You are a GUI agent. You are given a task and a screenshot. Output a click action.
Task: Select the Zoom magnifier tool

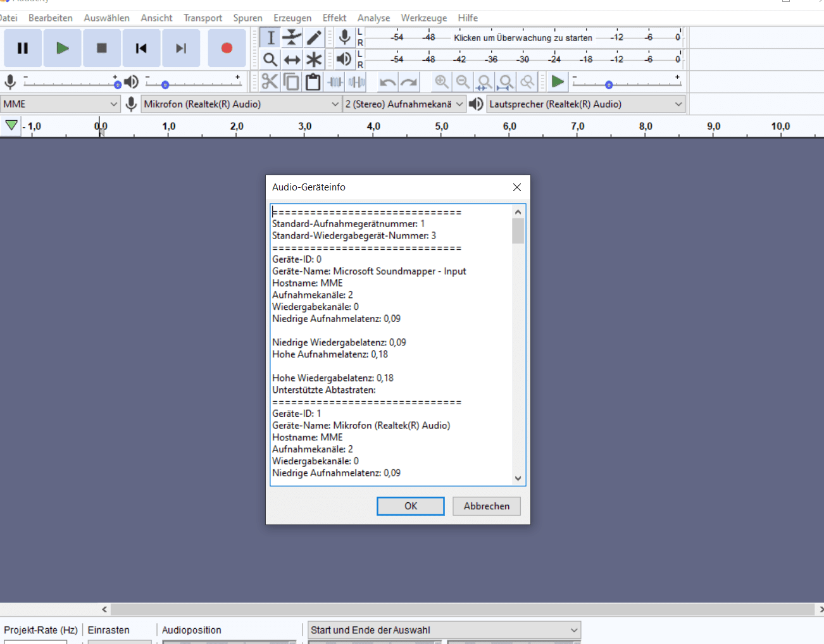(x=270, y=59)
